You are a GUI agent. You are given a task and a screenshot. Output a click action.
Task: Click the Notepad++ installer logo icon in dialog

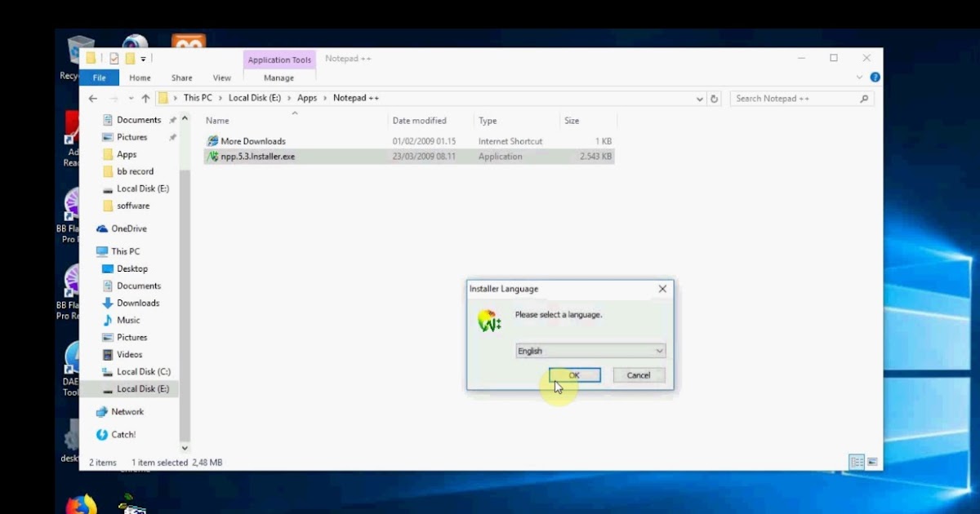pyautogui.click(x=489, y=321)
